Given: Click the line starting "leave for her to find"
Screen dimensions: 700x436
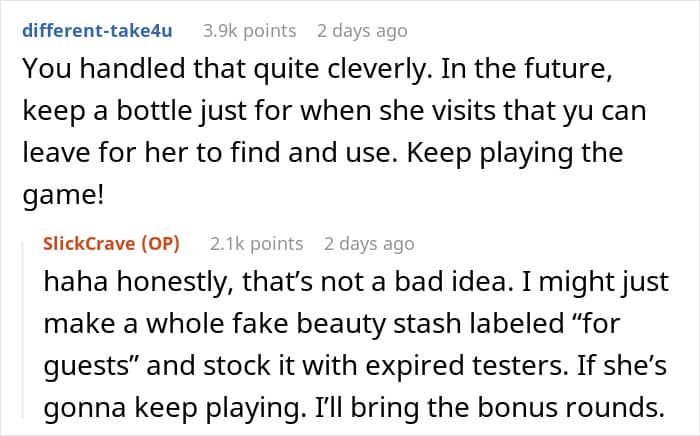Looking at the screenshot, I should tap(322, 154).
